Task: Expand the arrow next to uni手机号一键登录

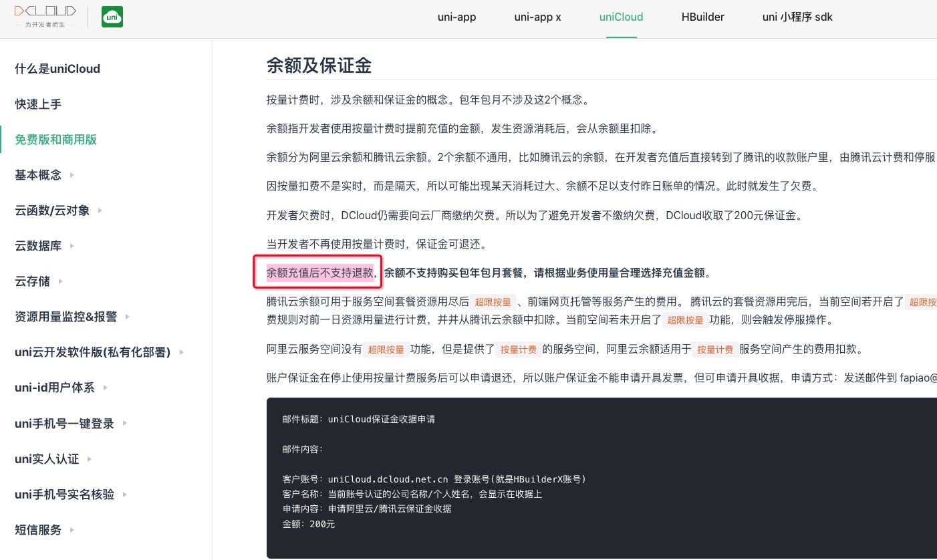Action: pos(124,424)
